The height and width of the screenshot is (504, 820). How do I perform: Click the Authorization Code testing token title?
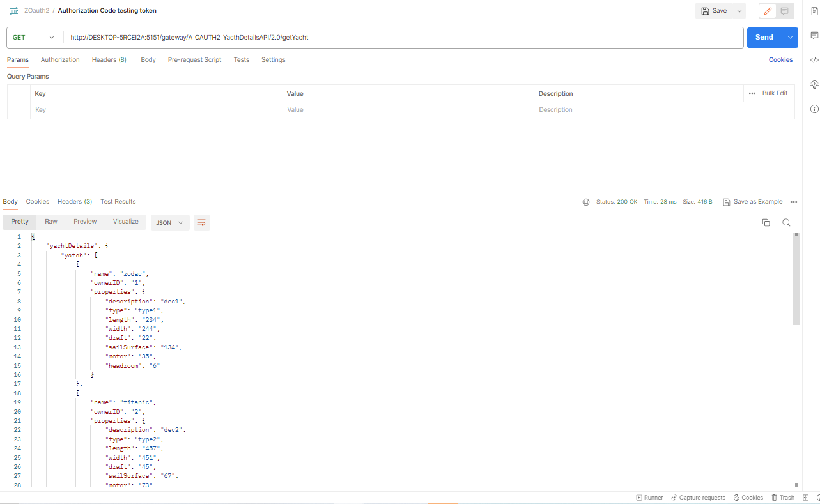107,11
